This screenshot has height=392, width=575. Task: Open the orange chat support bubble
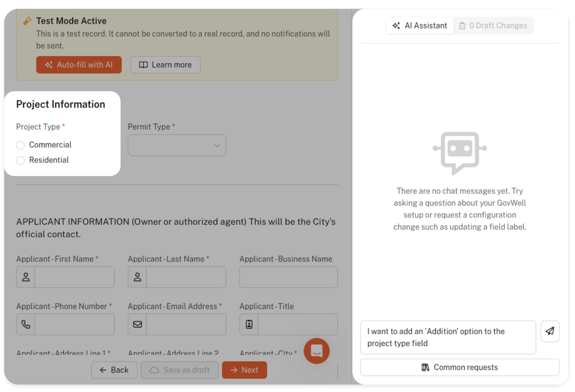point(316,351)
